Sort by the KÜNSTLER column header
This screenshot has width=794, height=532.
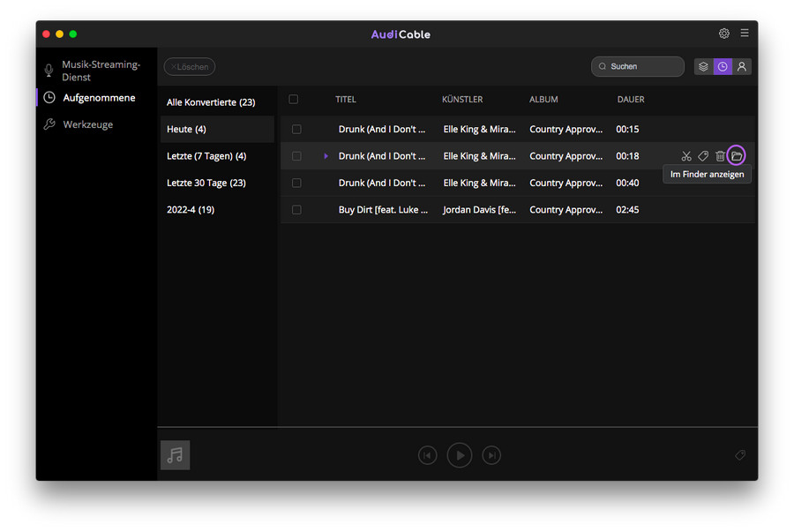(462, 99)
